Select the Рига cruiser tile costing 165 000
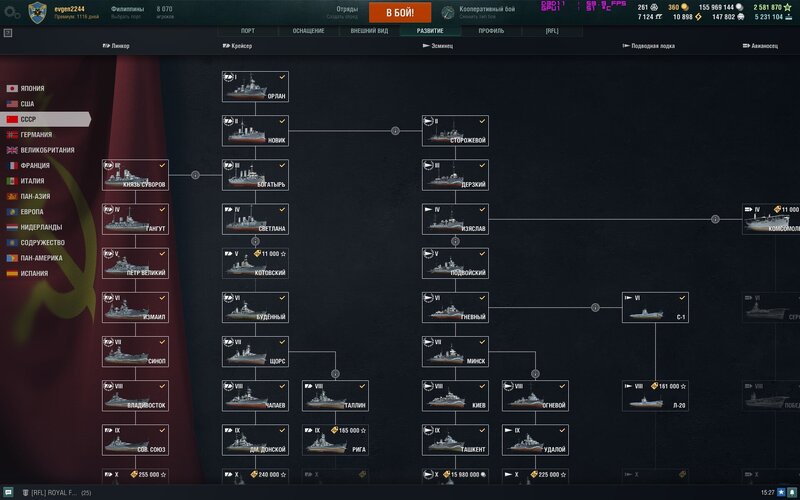Screen dimensions: 800x500 coord(335,440)
